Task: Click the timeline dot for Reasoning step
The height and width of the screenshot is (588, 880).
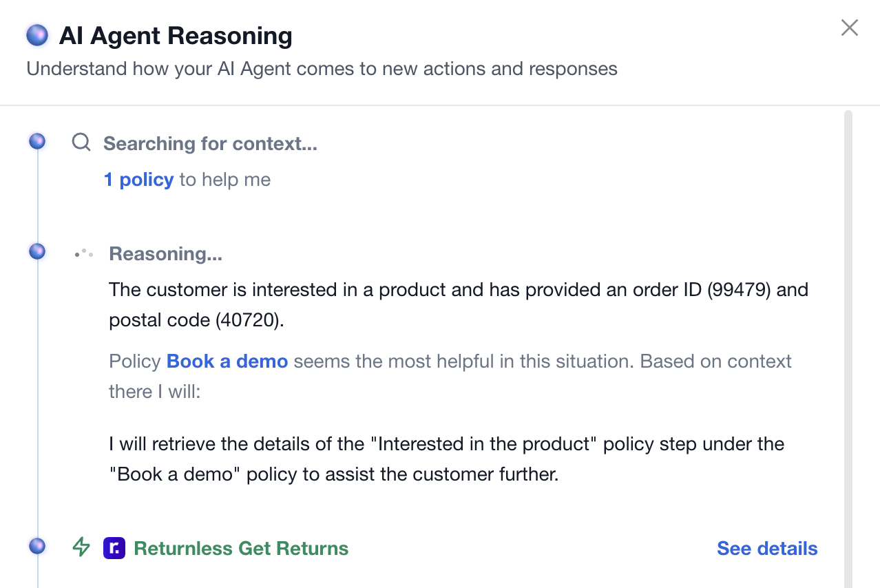Action: click(37, 251)
